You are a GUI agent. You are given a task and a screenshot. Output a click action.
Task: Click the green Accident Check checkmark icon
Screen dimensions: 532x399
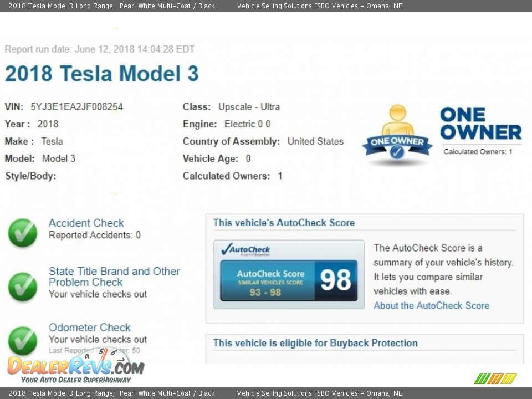tap(23, 232)
